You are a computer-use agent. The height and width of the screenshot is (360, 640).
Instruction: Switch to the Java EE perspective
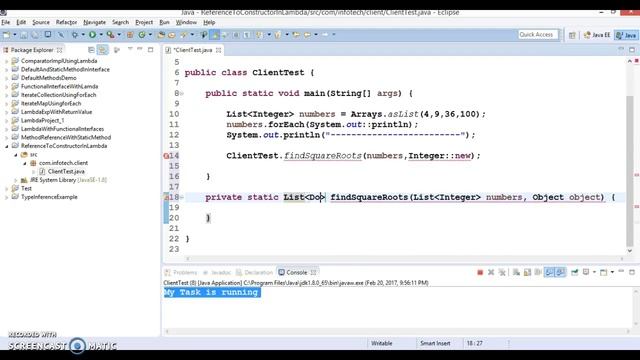[x=597, y=35]
